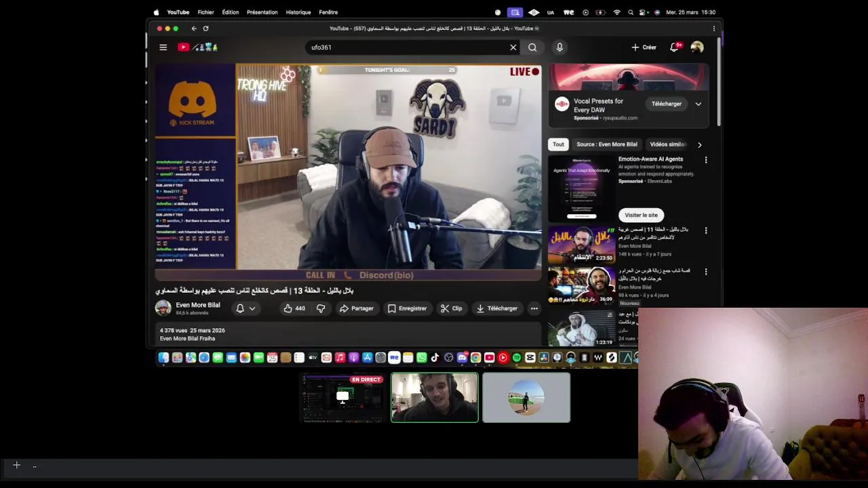Open Google Chrome from the Dock

click(475, 357)
